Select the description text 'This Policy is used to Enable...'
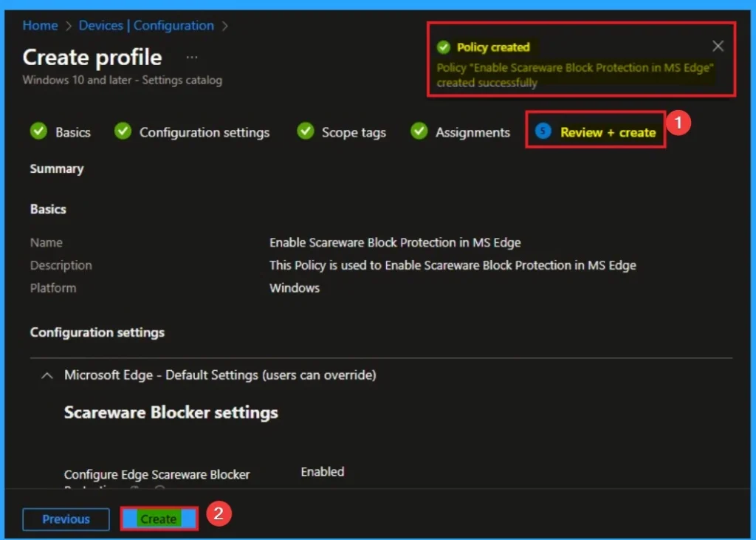Image resolution: width=756 pixels, height=540 pixels. click(453, 265)
